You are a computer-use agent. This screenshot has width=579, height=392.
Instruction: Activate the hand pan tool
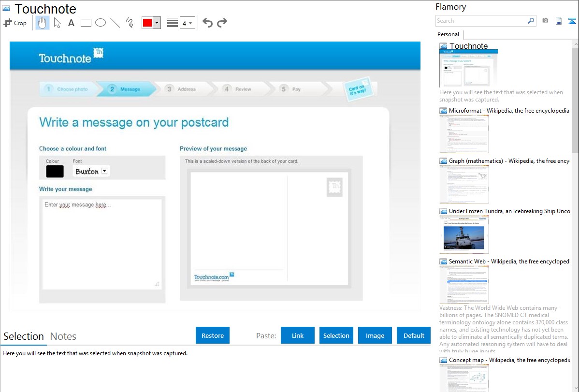[x=42, y=23]
